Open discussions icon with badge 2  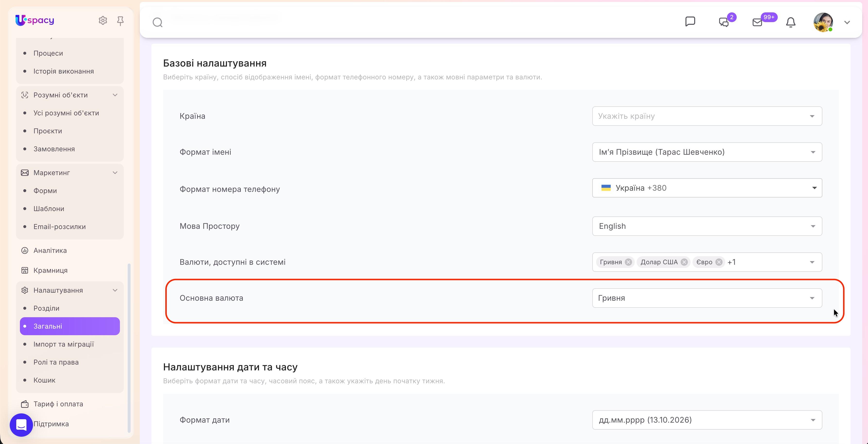coord(724,22)
